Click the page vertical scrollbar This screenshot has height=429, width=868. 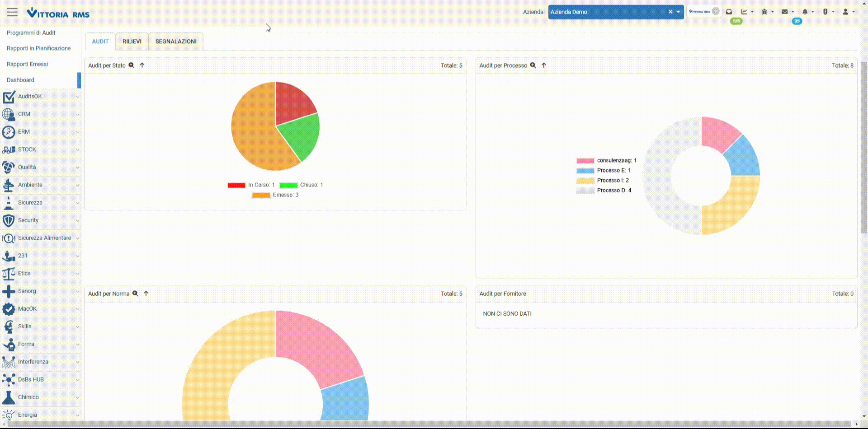[864, 147]
